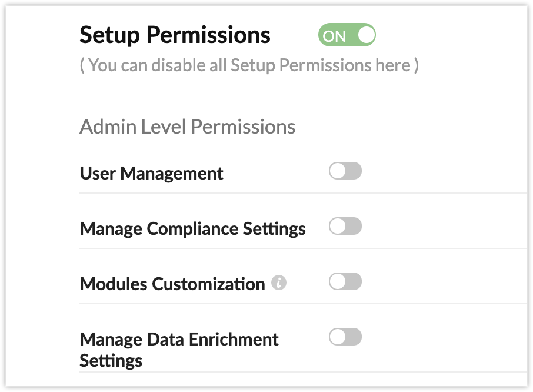
Task: Enable the Manage Compliance Settings toggle
Action: pos(345,227)
